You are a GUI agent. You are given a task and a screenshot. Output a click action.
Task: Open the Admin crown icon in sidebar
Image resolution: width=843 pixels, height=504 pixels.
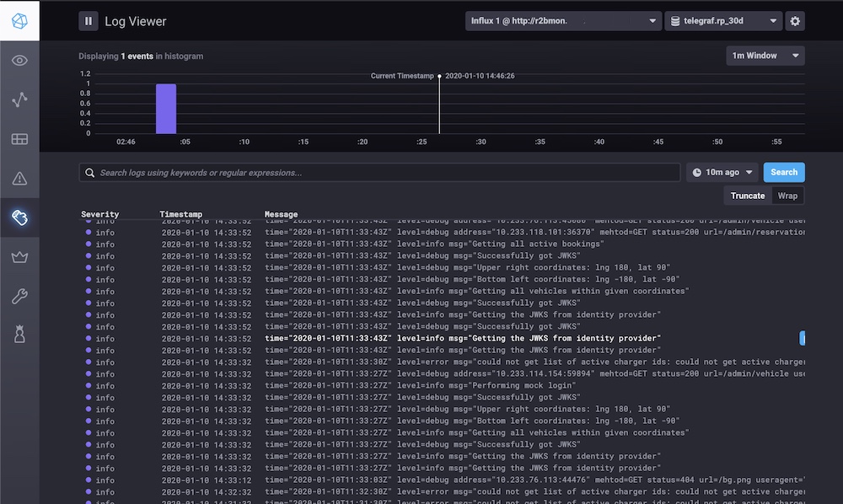click(x=19, y=257)
